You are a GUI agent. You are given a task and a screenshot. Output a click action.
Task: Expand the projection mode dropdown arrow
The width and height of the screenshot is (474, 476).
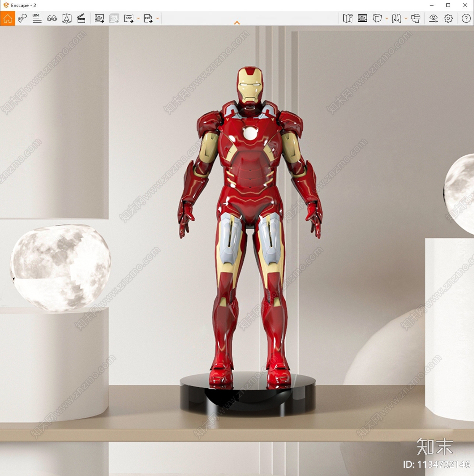coord(387,18)
